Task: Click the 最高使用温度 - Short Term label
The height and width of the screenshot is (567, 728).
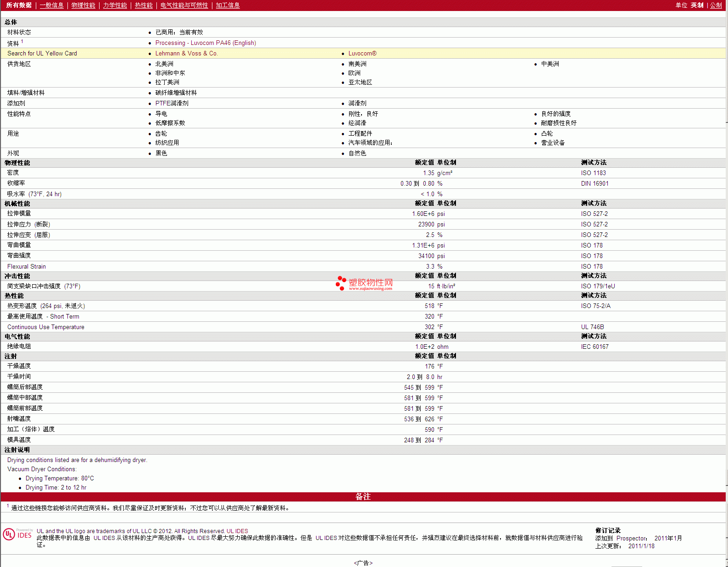Action: (43, 316)
